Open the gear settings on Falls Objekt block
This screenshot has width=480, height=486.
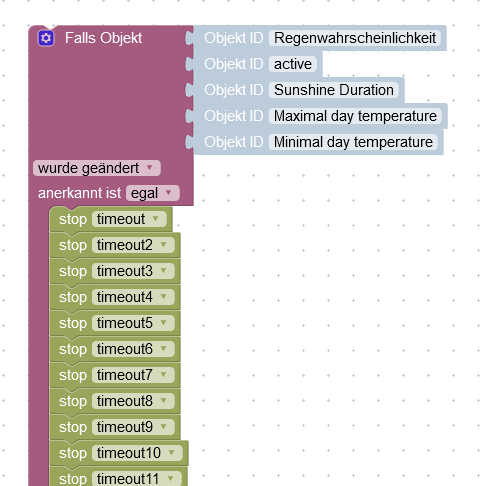(x=46, y=38)
